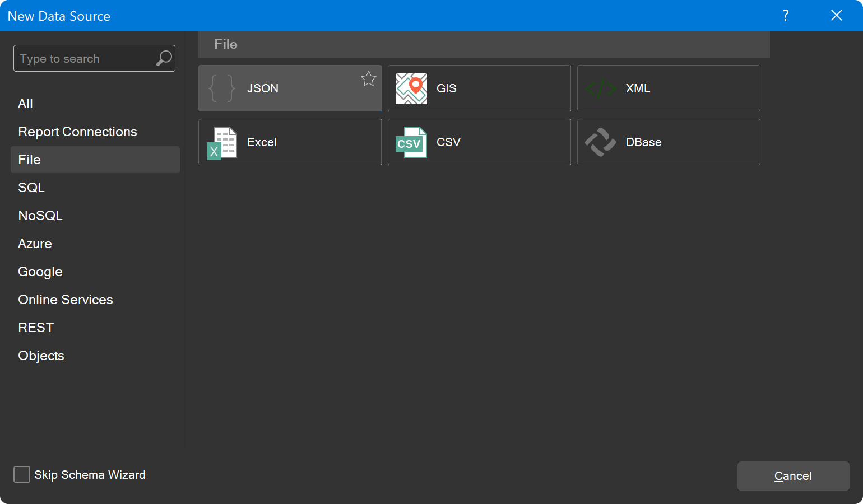Click the magnifier search icon
The height and width of the screenshot is (504, 863).
click(164, 58)
